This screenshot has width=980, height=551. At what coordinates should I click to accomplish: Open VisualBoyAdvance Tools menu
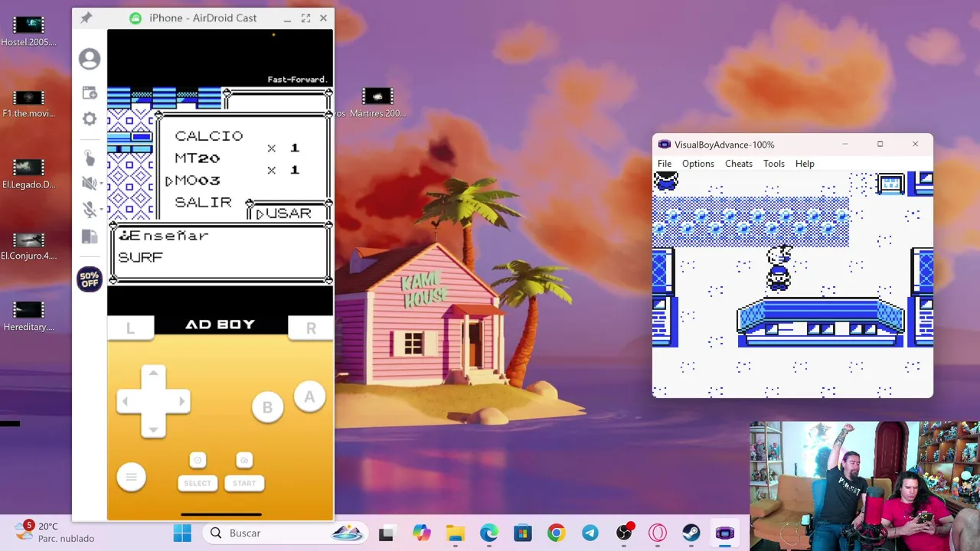pos(774,164)
